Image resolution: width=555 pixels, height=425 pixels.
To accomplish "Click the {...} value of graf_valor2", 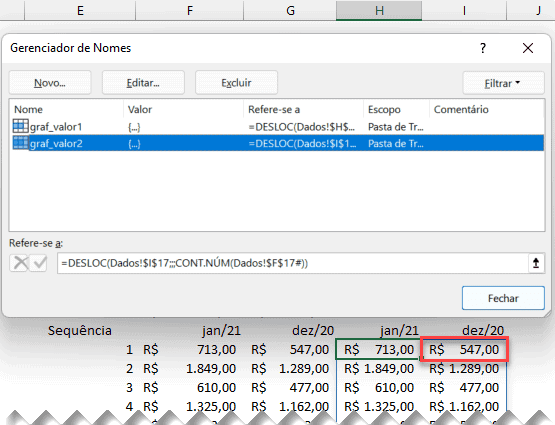I will pos(134,143).
